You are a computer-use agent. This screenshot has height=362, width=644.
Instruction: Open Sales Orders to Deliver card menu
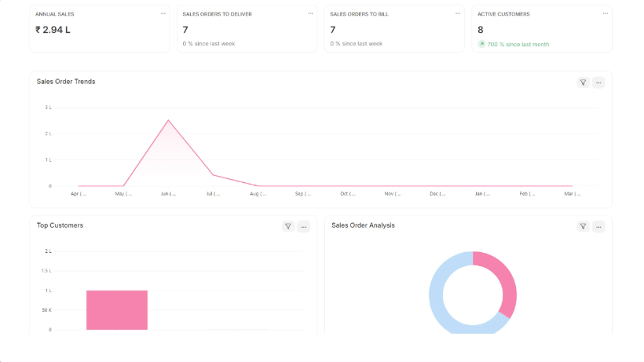point(310,13)
